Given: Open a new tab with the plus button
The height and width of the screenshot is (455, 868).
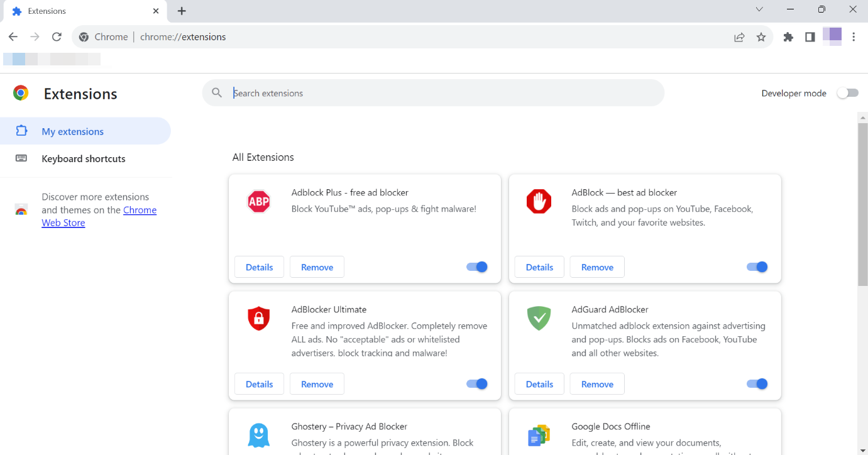Looking at the screenshot, I should 182,11.
